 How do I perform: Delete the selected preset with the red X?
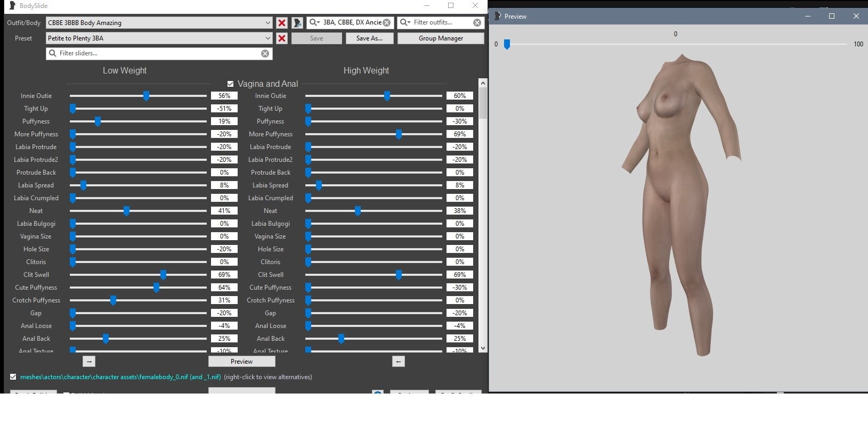pyautogui.click(x=282, y=38)
